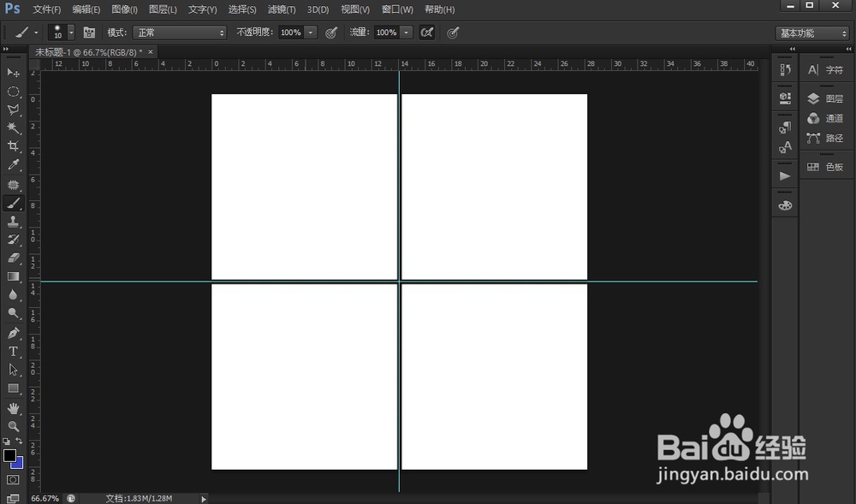Expand the toolbox panel double arrow
Image resolution: width=856 pixels, height=504 pixels.
pos(6,49)
